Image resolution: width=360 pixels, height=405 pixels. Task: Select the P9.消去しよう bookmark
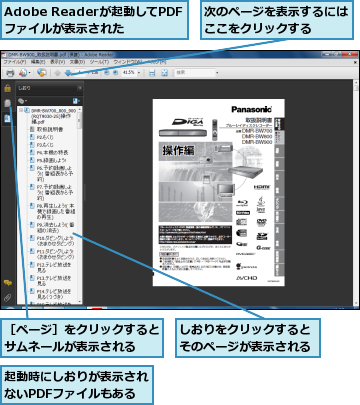(56, 228)
